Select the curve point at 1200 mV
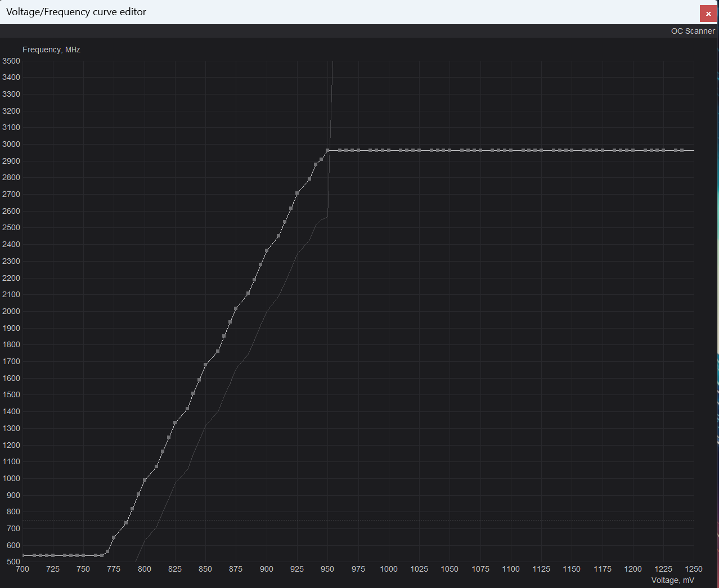The height and width of the screenshot is (588, 719). [x=633, y=150]
